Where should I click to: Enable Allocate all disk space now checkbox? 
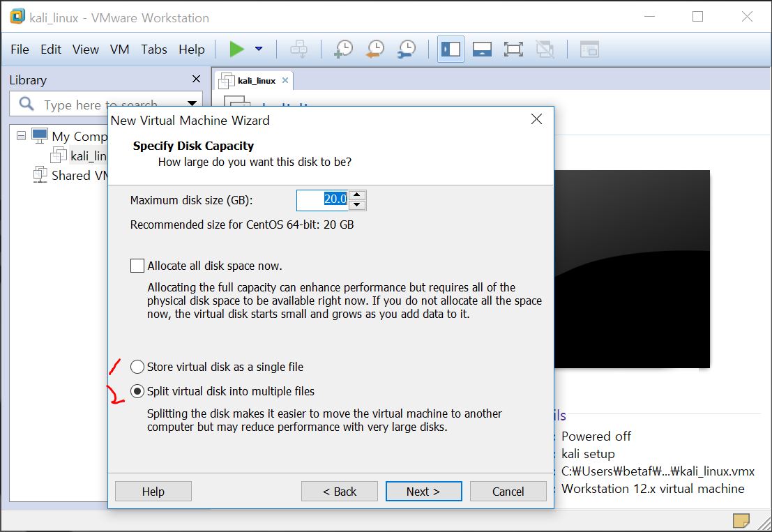(x=137, y=266)
